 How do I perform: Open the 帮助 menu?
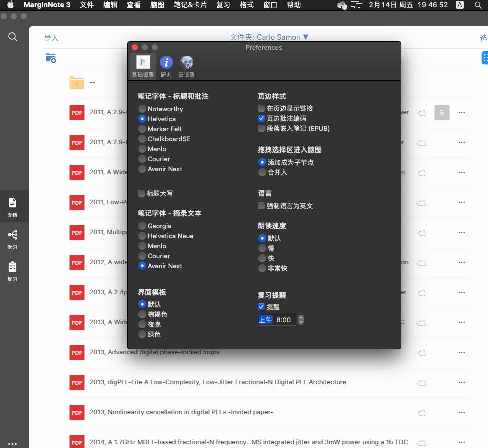tap(294, 5)
